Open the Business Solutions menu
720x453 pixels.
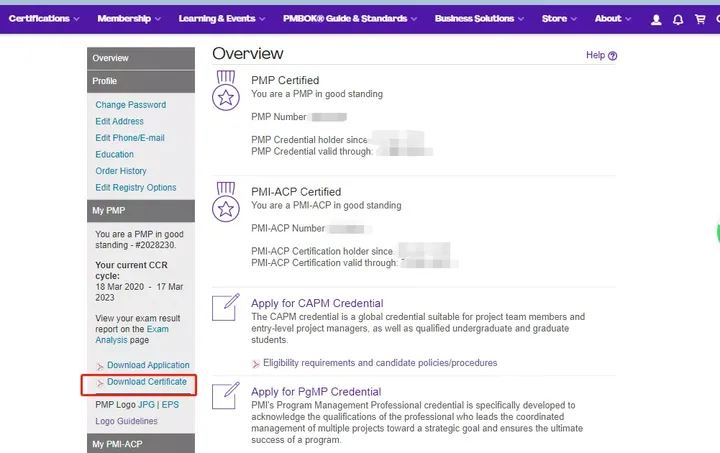tap(474, 18)
